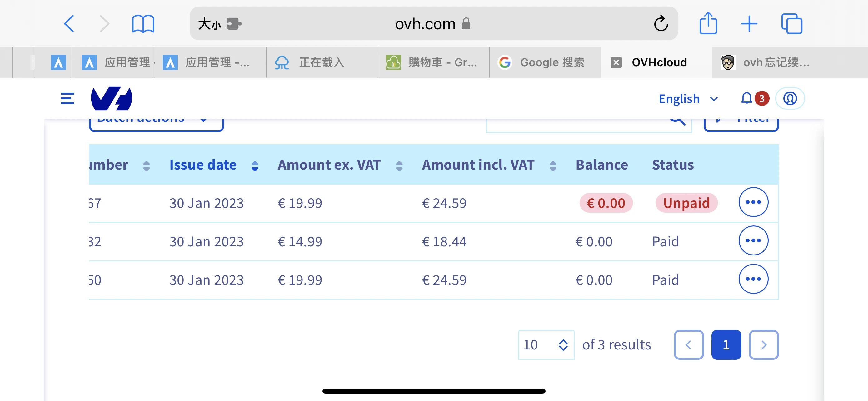Go to the next results page
This screenshot has width=868, height=401.
(763, 344)
